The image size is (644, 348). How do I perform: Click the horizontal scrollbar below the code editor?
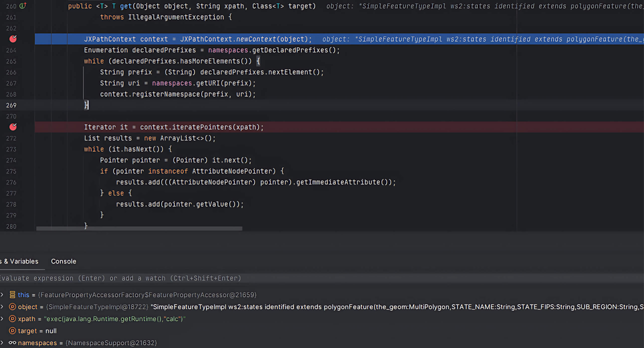pyautogui.click(x=139, y=228)
